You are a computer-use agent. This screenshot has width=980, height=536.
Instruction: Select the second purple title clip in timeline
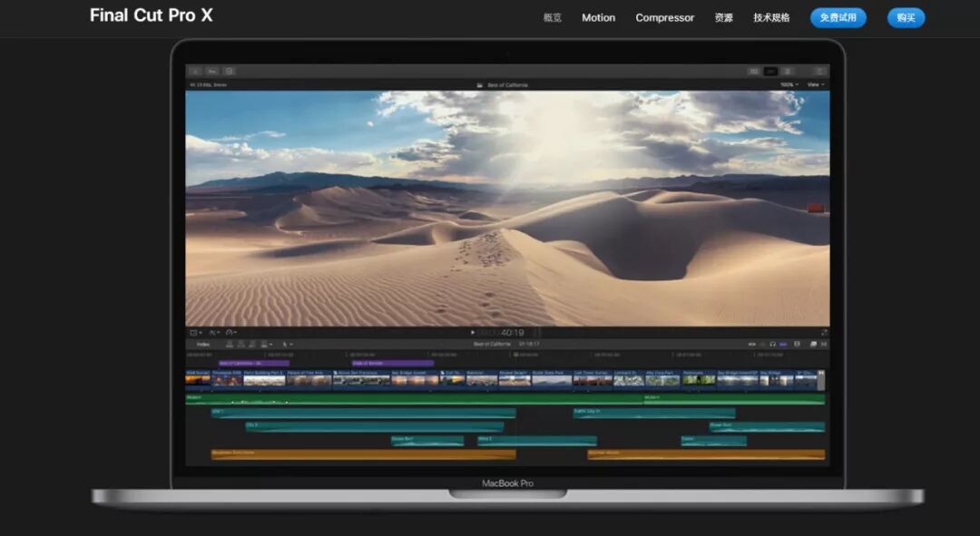(x=393, y=363)
